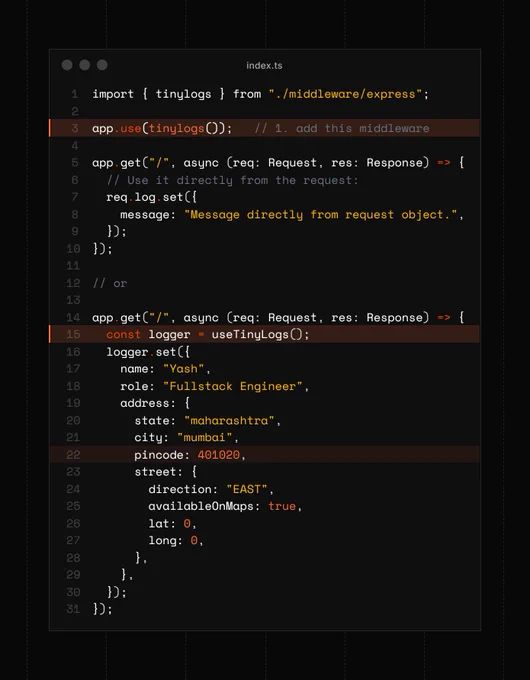The height and width of the screenshot is (680, 530).
Task: Click the "EAST" direction value
Action: click(247, 489)
